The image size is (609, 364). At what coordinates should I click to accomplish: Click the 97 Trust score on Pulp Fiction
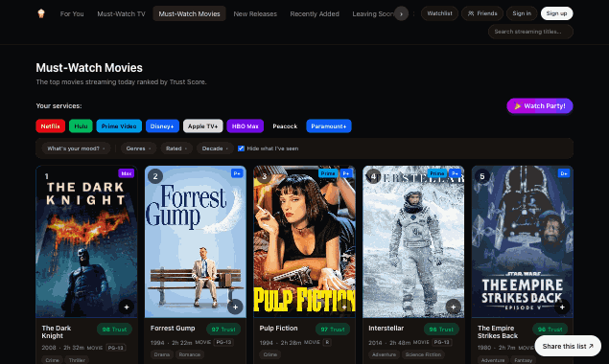pyautogui.click(x=333, y=330)
